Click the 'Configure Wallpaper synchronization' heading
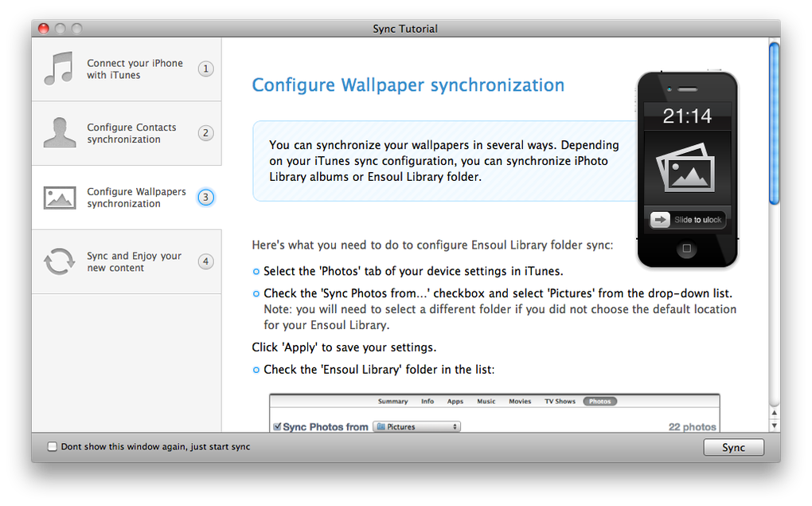 pyautogui.click(x=408, y=85)
